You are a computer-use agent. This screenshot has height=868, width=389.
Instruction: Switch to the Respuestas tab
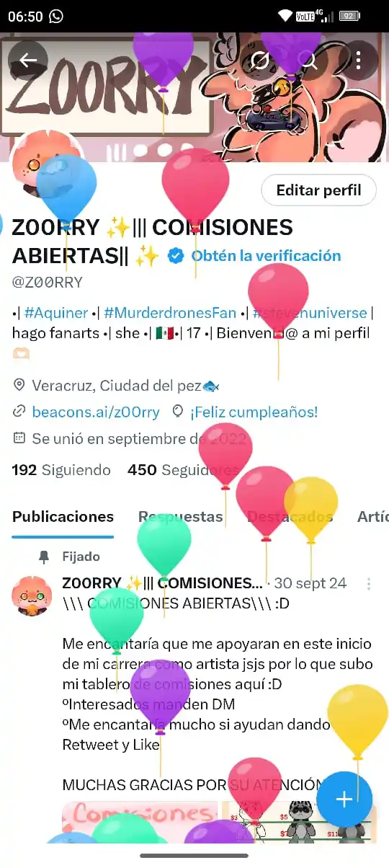pyautogui.click(x=181, y=516)
